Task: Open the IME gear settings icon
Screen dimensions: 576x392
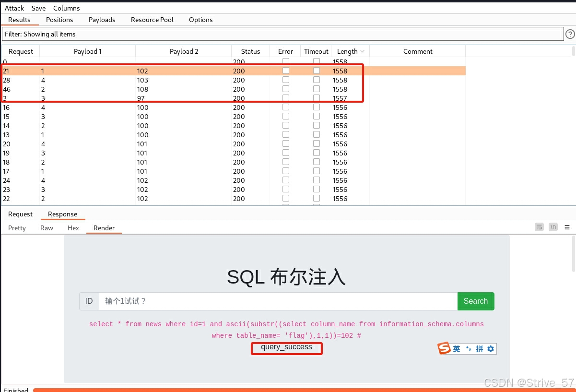Action: click(x=490, y=349)
